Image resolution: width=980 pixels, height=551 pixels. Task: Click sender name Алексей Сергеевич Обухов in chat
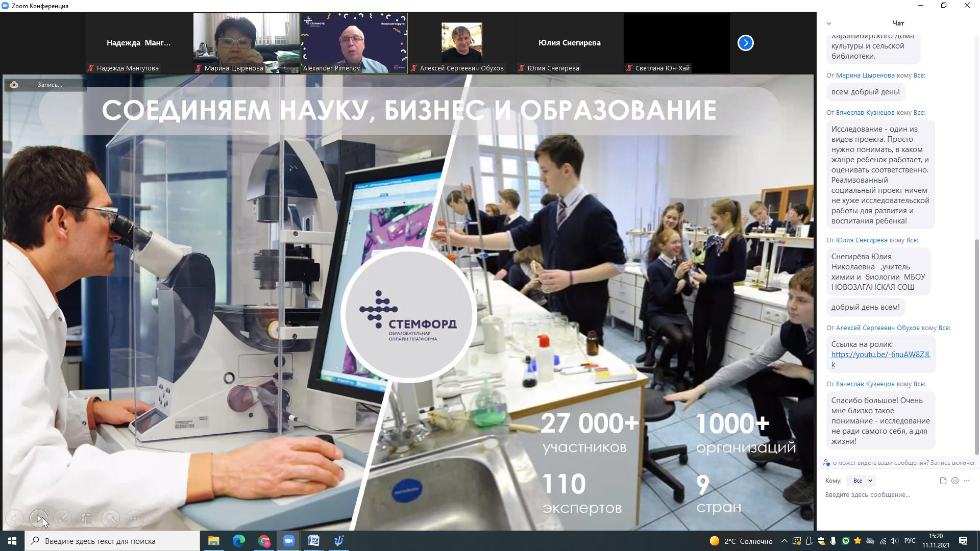tap(877, 328)
